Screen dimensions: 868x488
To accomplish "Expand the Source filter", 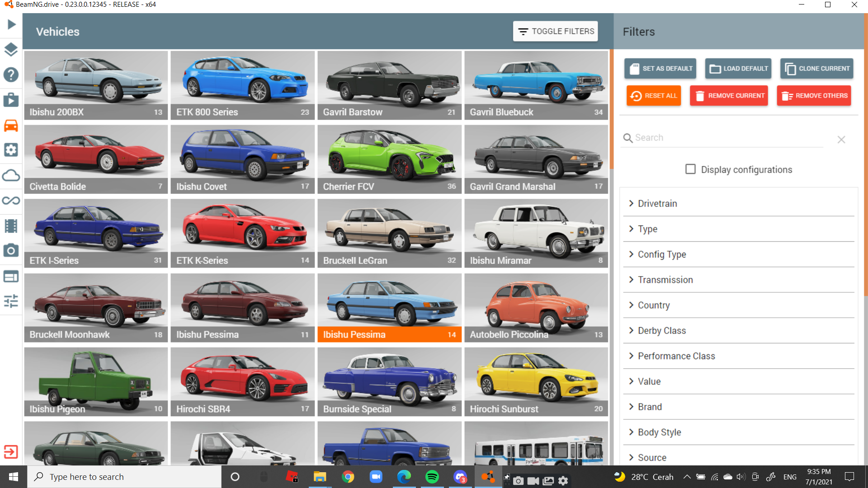I will (x=739, y=456).
